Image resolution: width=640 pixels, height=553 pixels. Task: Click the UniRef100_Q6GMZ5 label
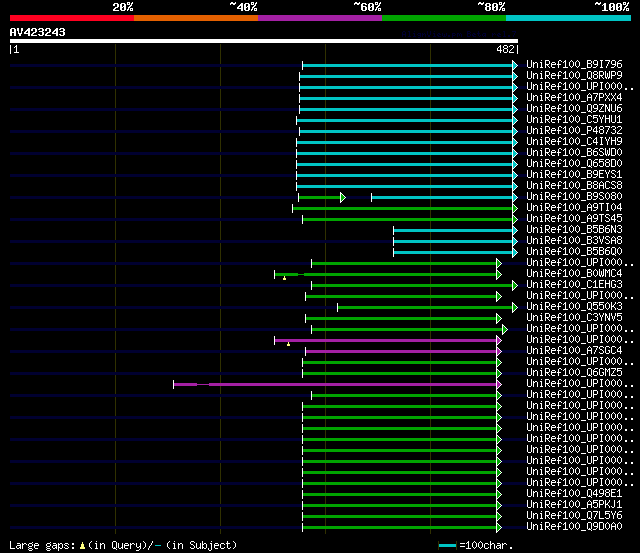pyautogui.click(x=574, y=373)
